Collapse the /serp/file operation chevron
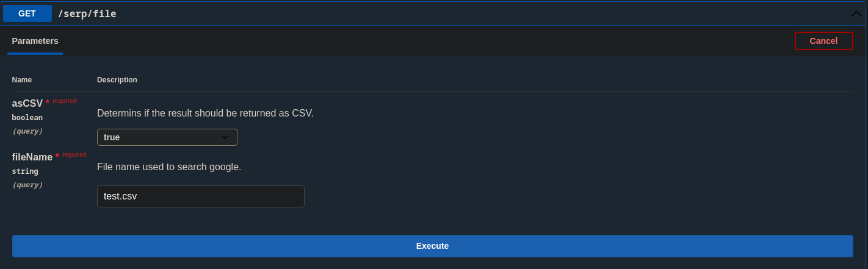 [856, 13]
